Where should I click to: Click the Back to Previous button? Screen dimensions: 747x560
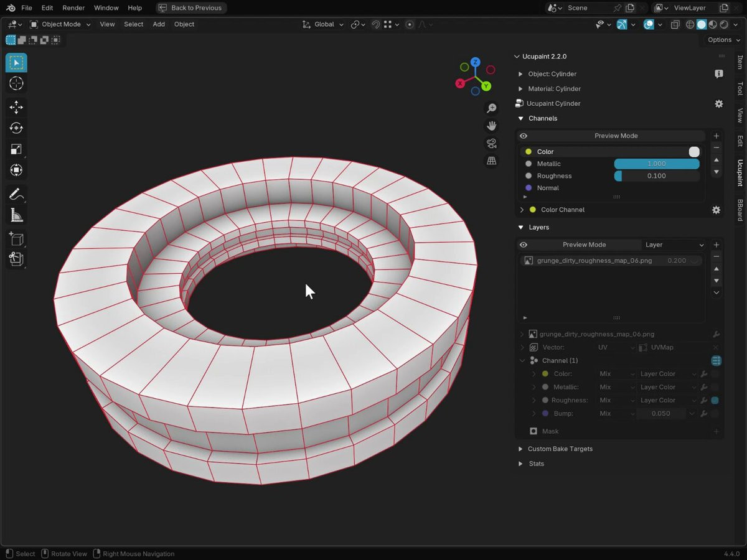click(x=190, y=8)
